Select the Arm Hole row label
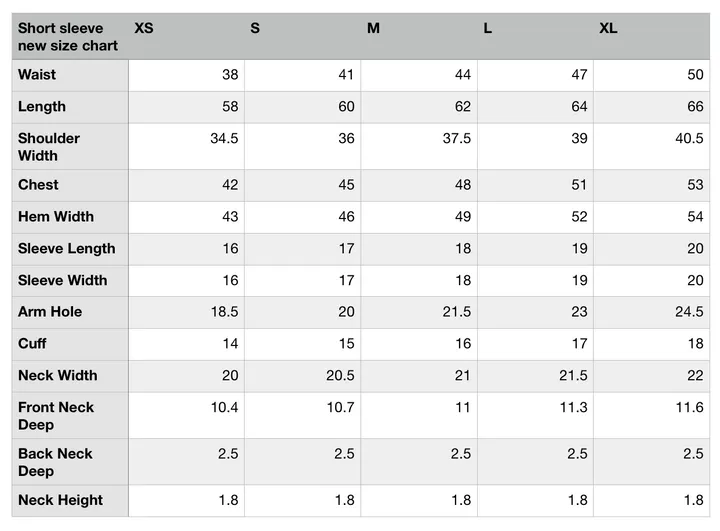 [x=50, y=311]
